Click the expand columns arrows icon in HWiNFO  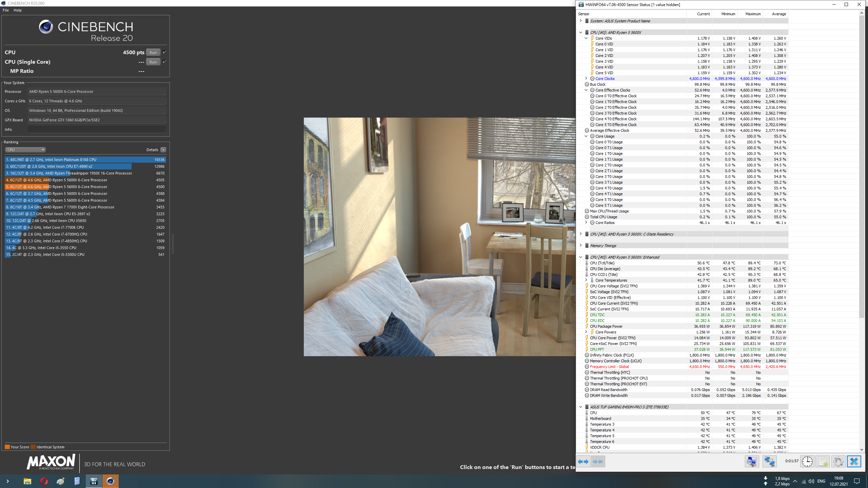583,462
